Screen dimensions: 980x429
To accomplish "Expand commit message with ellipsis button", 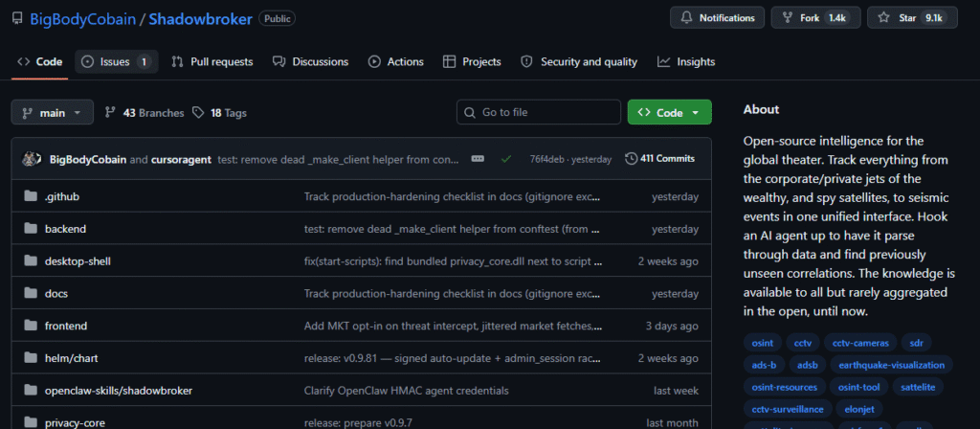I will pos(478,159).
